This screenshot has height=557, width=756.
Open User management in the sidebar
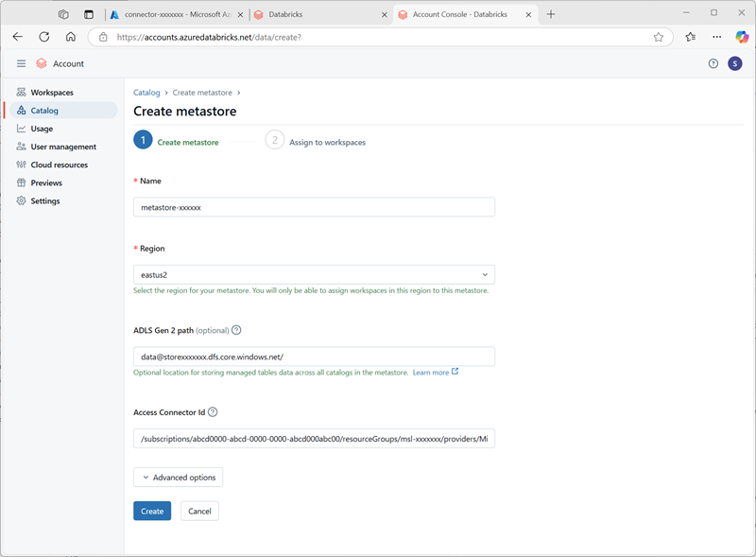coord(63,147)
